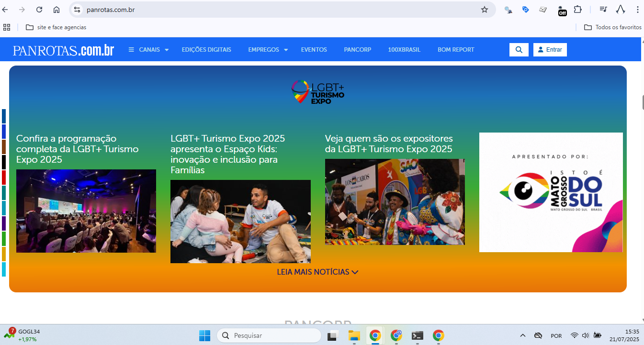Open BOM REPORT in the nav bar
Viewport: 644px width, 345px height.
pyautogui.click(x=456, y=50)
